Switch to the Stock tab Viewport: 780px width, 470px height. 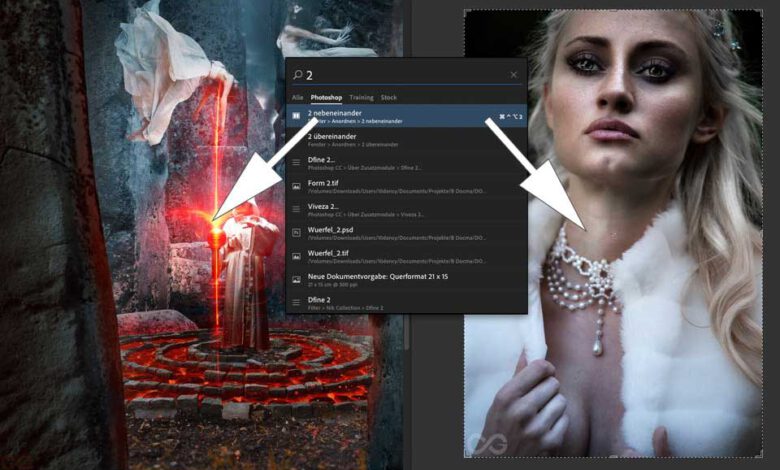[x=389, y=97]
